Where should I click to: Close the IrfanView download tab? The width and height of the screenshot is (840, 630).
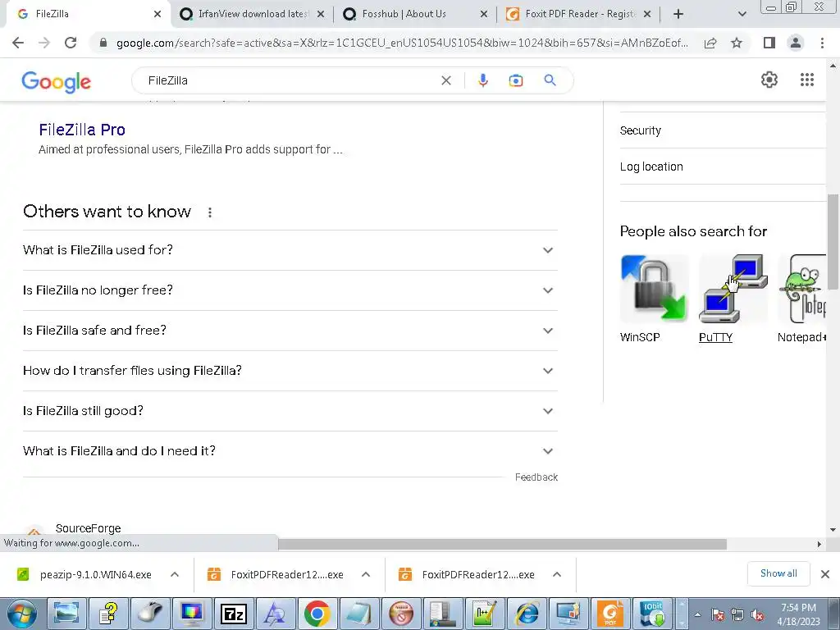point(321,14)
